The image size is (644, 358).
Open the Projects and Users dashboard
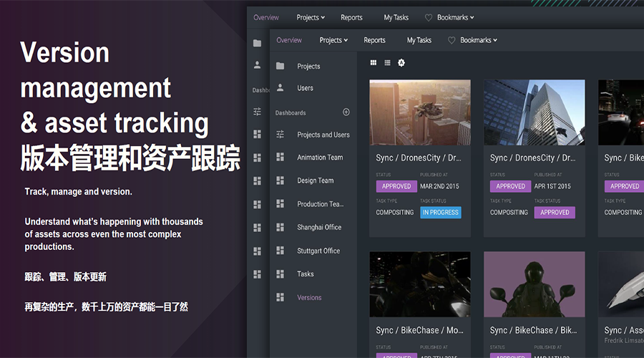coord(323,135)
